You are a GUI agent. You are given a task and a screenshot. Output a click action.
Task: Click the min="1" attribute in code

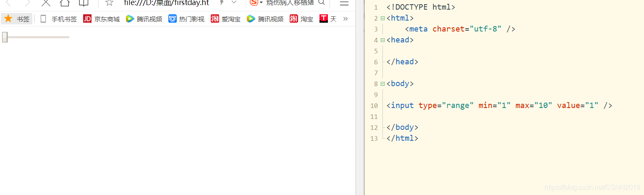pos(495,105)
